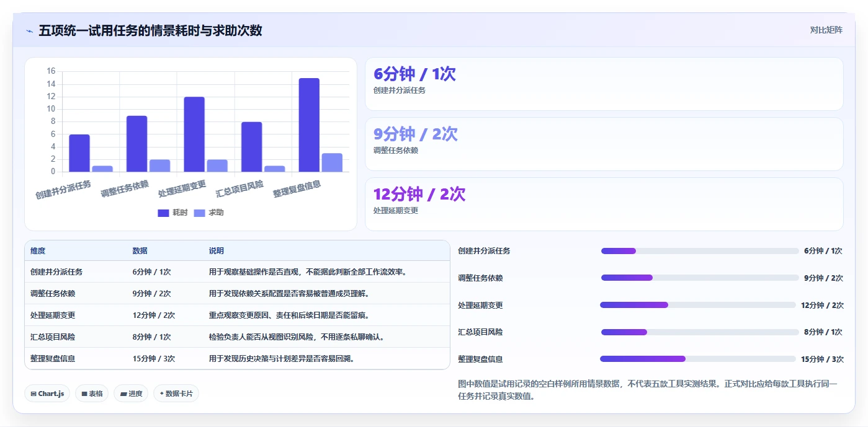Click the 8分钟 / 1次 value beside progress bar
The height and width of the screenshot is (427, 868).
coord(823,332)
